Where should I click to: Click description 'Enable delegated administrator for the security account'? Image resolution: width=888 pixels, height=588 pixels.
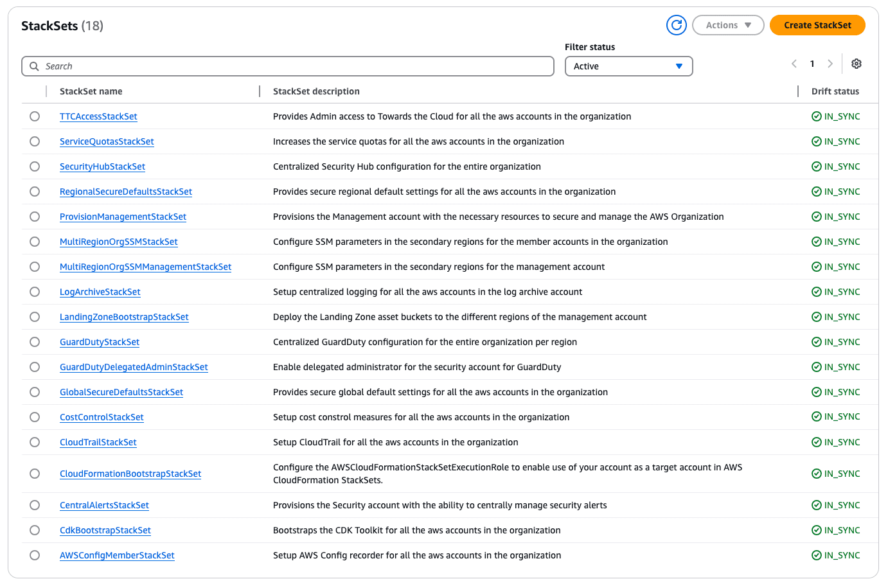coord(417,367)
